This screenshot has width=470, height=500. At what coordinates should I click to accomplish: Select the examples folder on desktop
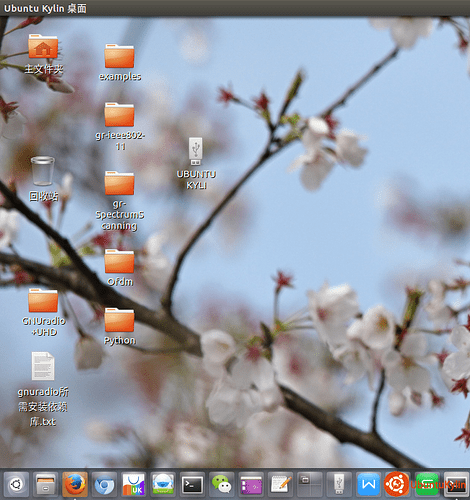coord(120,62)
